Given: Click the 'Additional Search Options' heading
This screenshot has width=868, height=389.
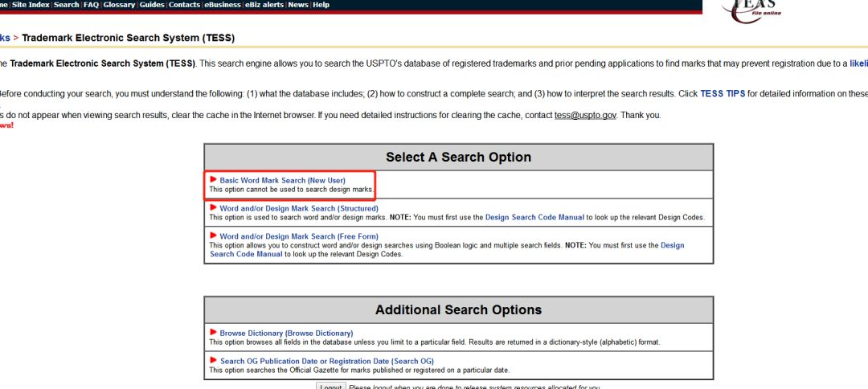Looking at the screenshot, I should tap(458, 310).
